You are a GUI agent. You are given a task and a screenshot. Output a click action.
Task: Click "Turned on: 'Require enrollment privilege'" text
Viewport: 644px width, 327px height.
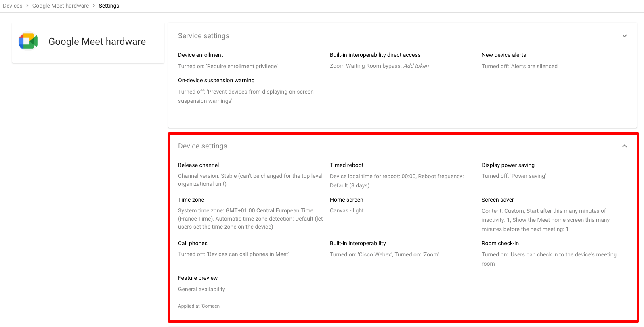click(228, 66)
